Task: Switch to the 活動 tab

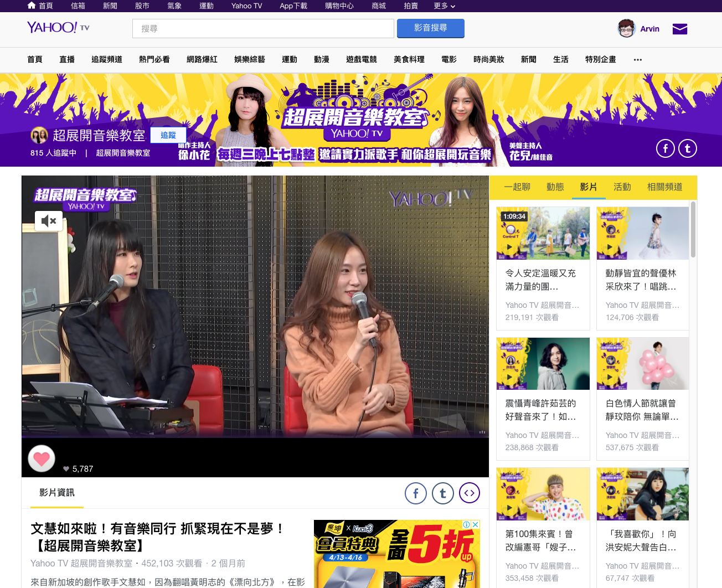Action: point(622,187)
